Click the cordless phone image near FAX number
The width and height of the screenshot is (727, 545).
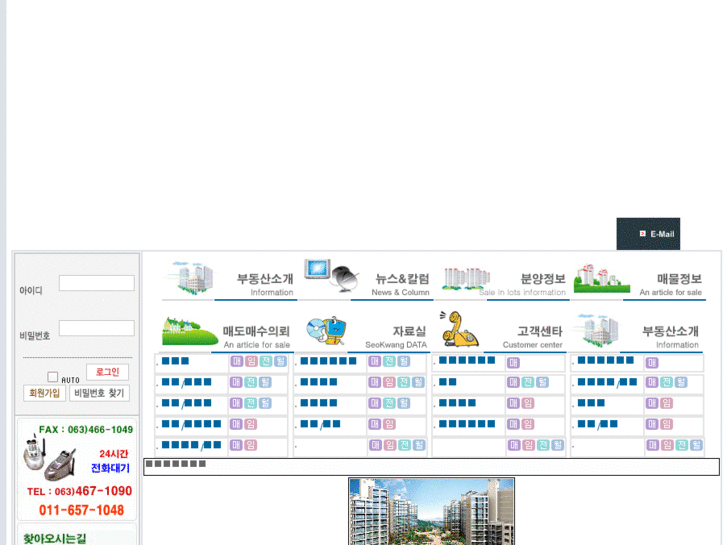click(50, 457)
